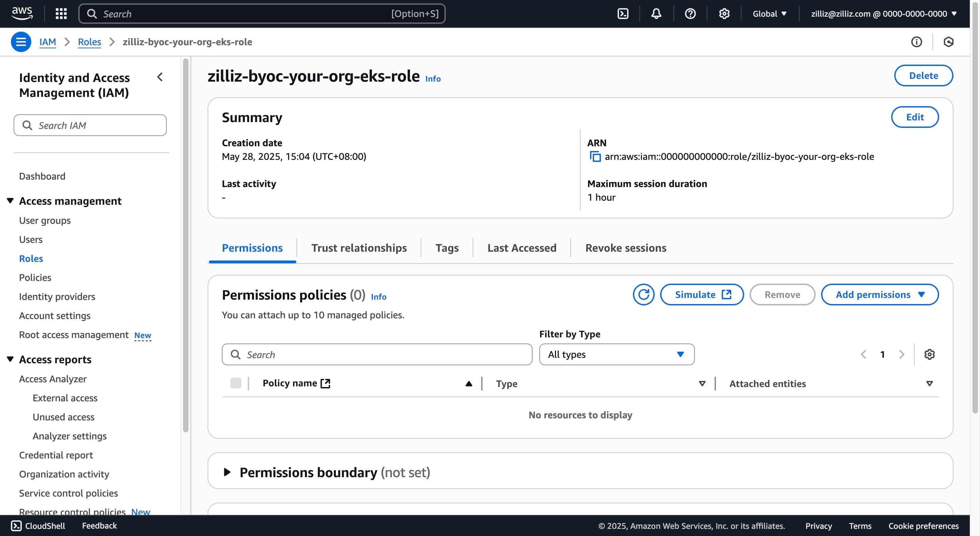This screenshot has height=536, width=980.
Task: Open the info panel circle icon
Action: (916, 42)
